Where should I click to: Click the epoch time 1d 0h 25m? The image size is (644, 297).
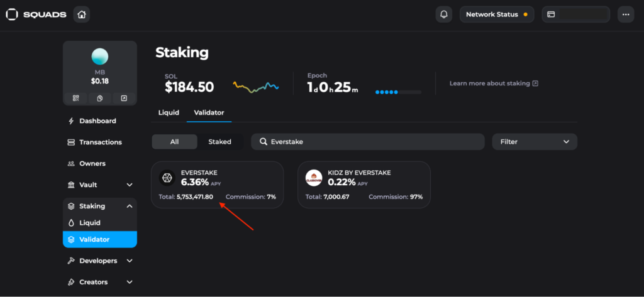point(333,87)
